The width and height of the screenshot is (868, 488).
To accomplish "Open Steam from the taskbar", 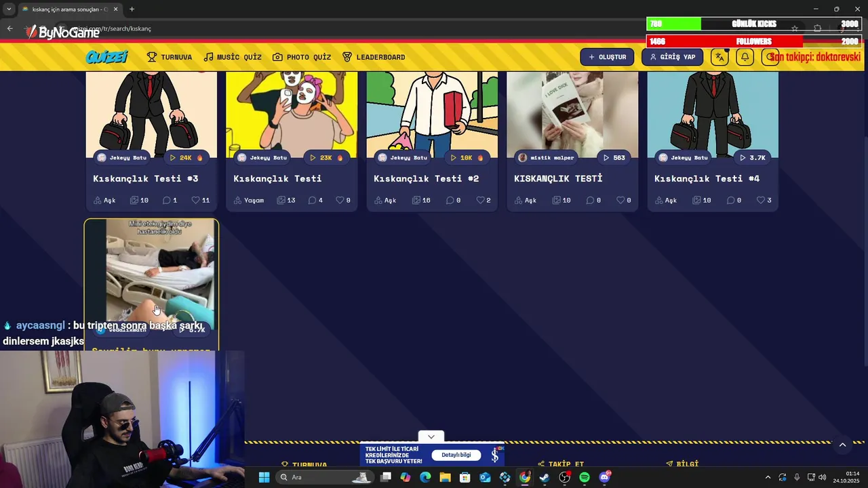I will click(x=545, y=477).
